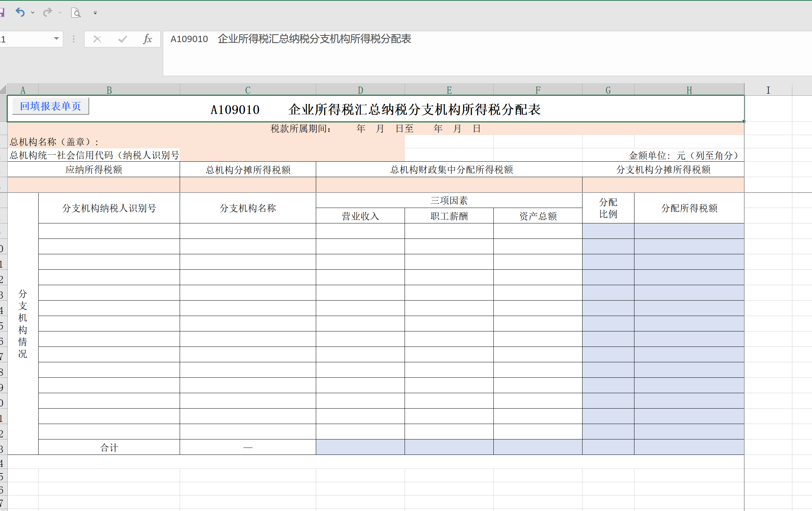Open the Redo history dropdown arrow

(x=60, y=13)
